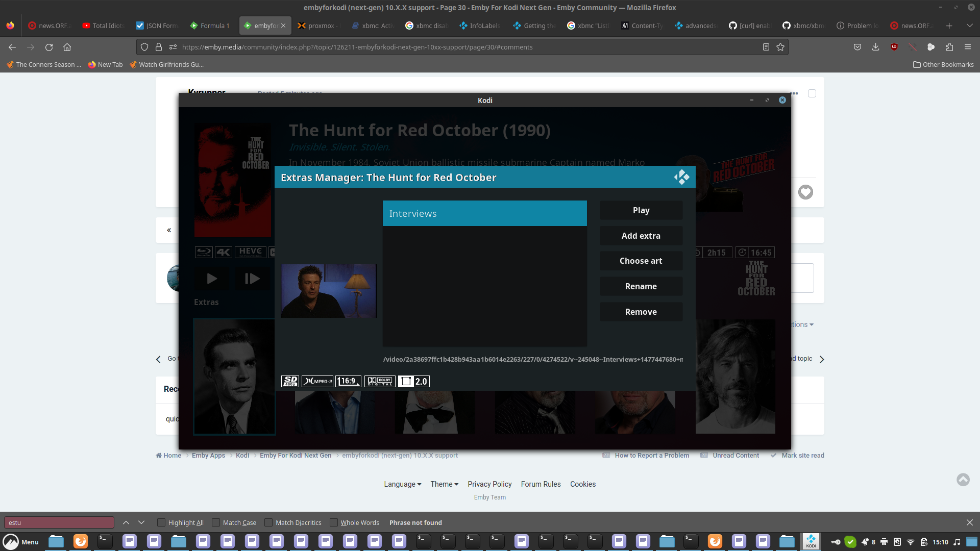
Task: Open the Theme dropdown
Action: (x=444, y=484)
